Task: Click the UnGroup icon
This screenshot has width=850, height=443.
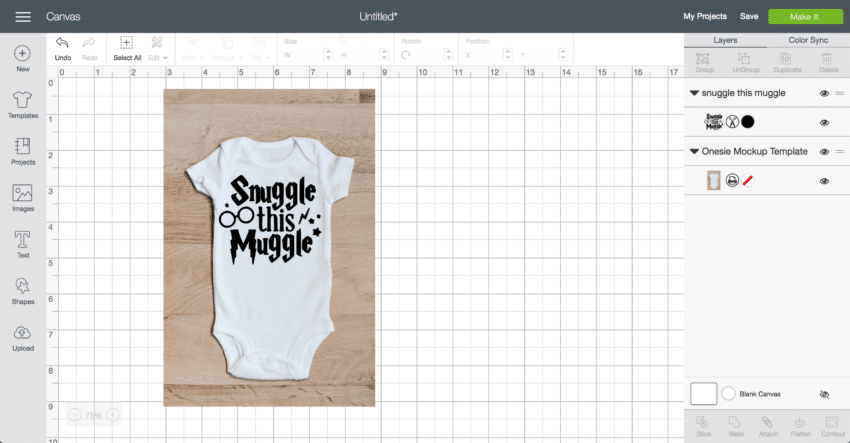Action: click(x=745, y=62)
